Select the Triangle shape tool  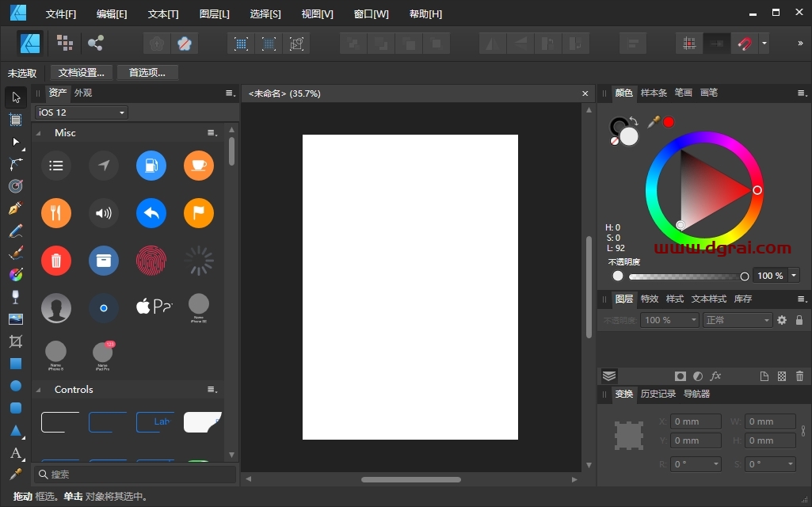[x=16, y=430]
